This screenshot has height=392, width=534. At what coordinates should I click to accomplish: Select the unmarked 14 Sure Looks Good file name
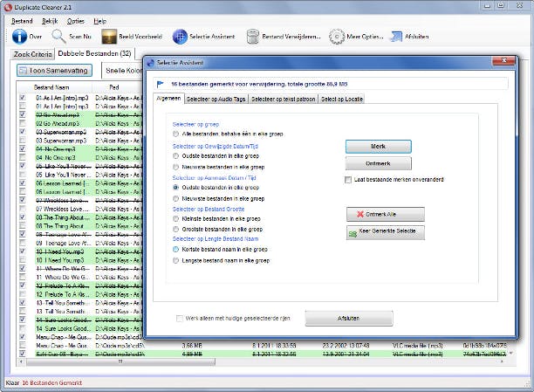coord(64,328)
